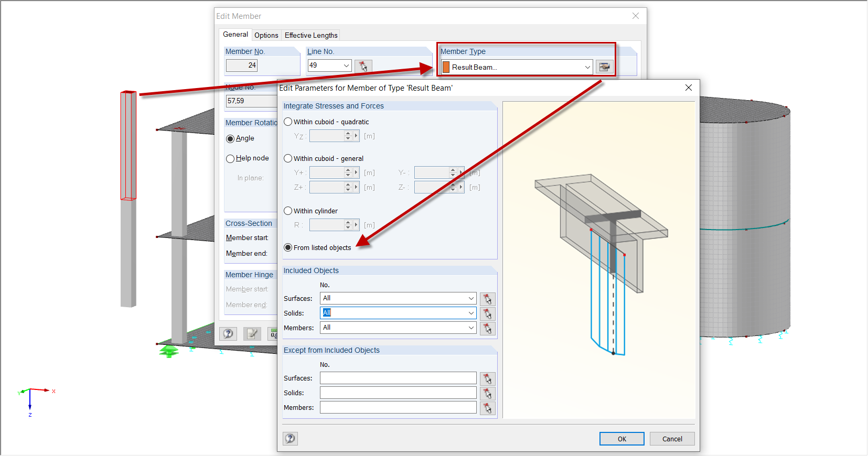868x456 pixels.
Task: Pick excepted Solids graphically
Action: pyautogui.click(x=488, y=393)
